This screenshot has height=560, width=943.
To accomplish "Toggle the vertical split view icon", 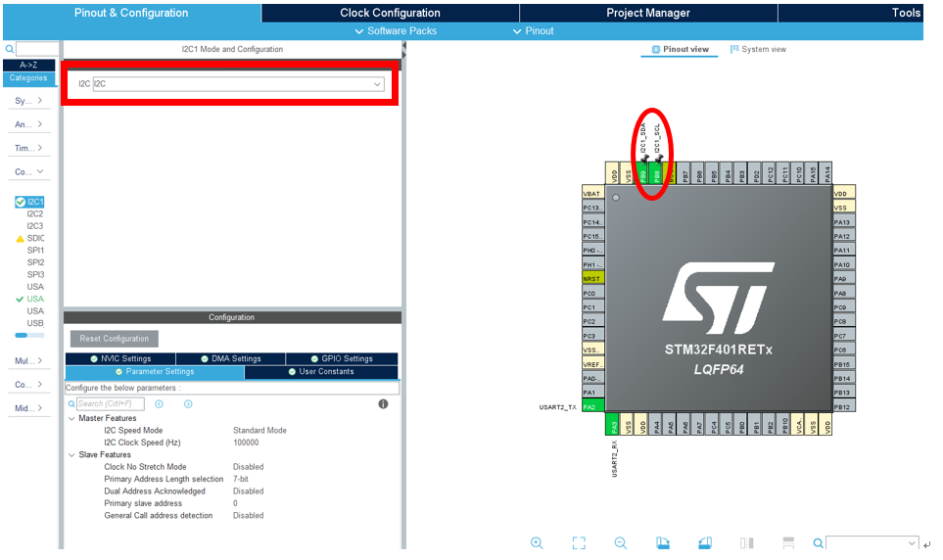I will coord(746,543).
